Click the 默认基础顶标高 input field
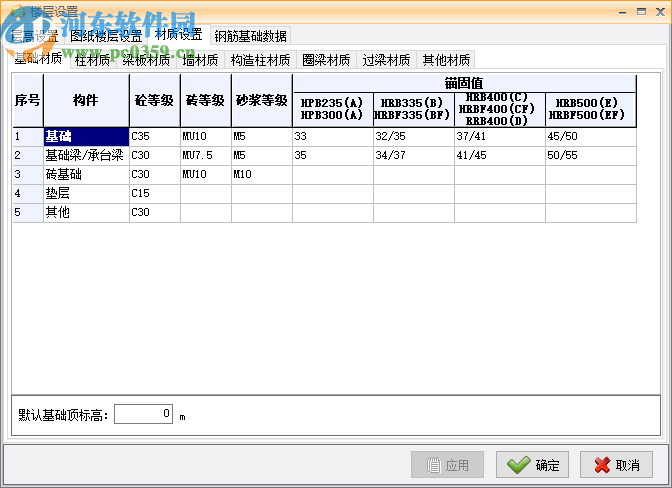The width and height of the screenshot is (672, 488). coord(144,414)
